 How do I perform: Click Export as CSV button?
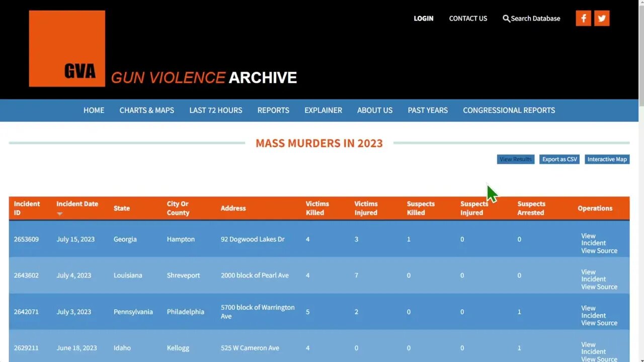pos(559,159)
